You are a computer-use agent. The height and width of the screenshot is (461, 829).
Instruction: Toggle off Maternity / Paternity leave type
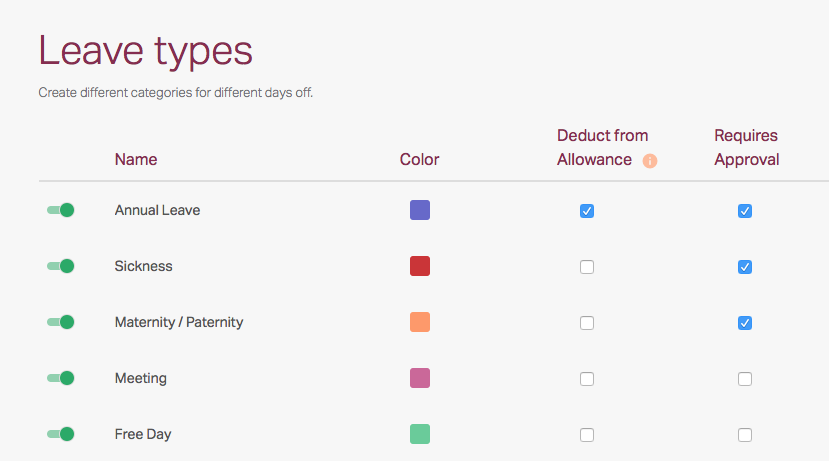(x=61, y=322)
